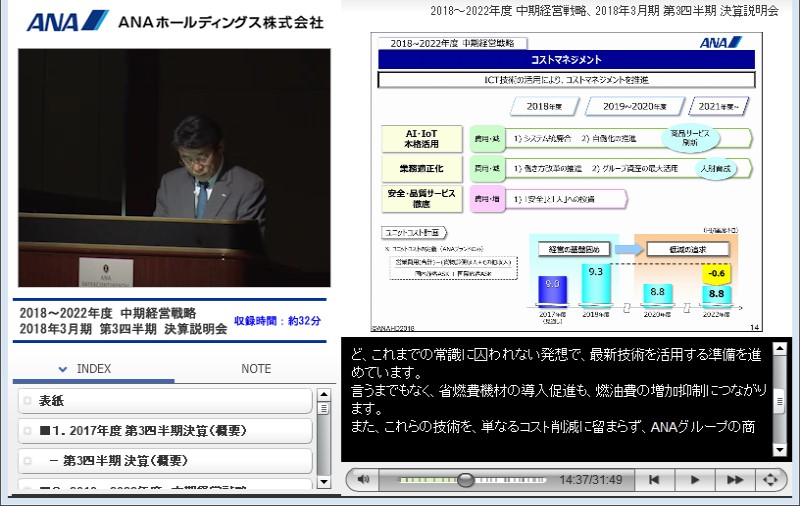Mute audio with the speaker icon
This screenshot has height=506, width=800.
click(x=363, y=479)
